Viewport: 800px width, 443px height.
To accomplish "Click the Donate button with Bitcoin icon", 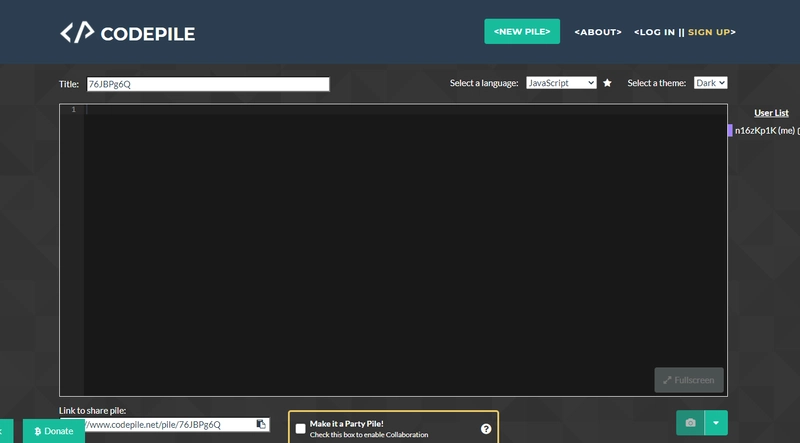I will point(54,431).
